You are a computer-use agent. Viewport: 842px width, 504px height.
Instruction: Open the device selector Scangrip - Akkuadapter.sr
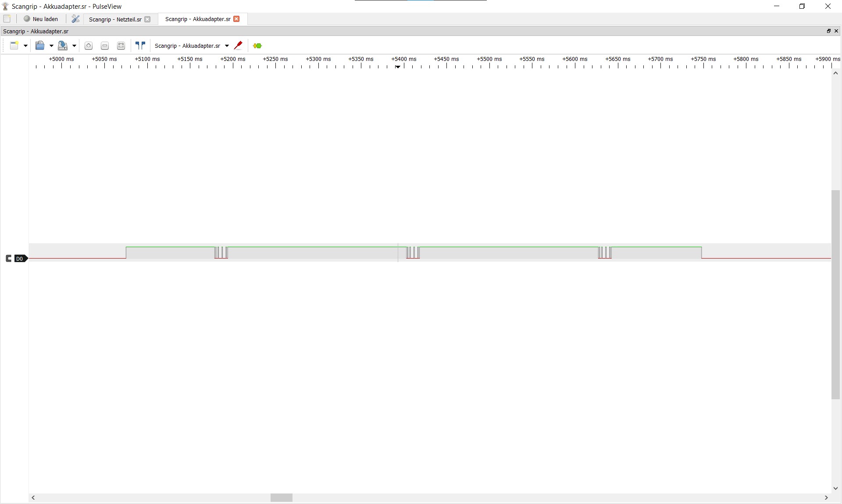coord(192,46)
